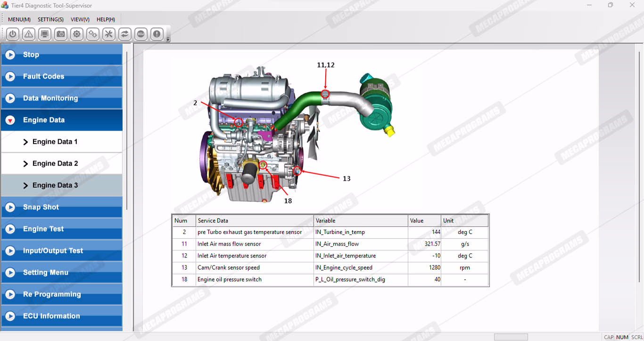
Task: Select the pre Turbo exhaust gas temperature sensor row
Action: tap(330, 232)
